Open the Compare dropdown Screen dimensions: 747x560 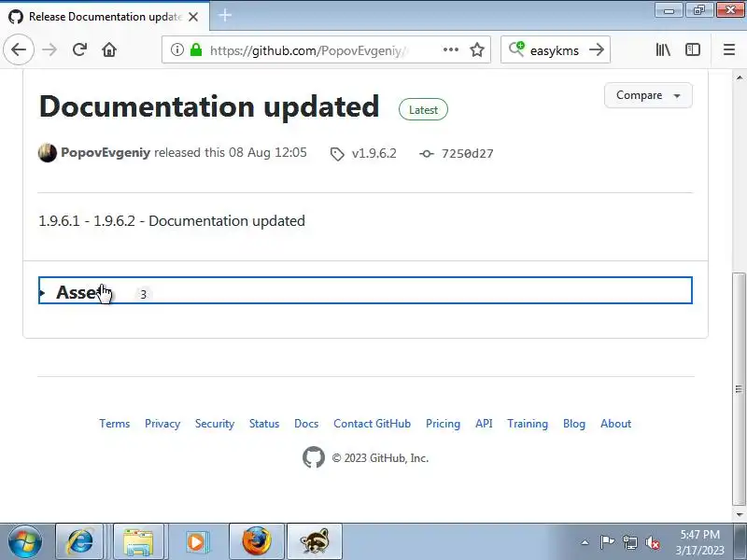[x=648, y=95]
